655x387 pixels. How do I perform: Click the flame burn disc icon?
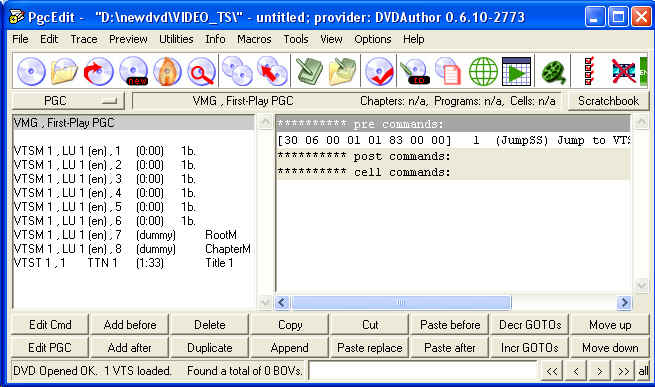coord(167,71)
